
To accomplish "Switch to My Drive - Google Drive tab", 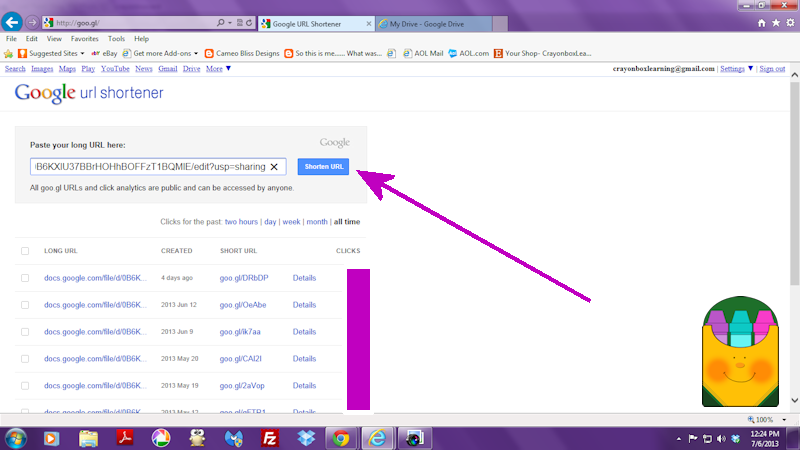I will coord(434,24).
